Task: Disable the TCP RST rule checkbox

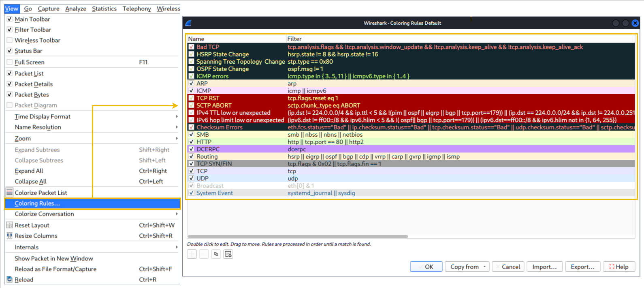Action: [x=192, y=98]
